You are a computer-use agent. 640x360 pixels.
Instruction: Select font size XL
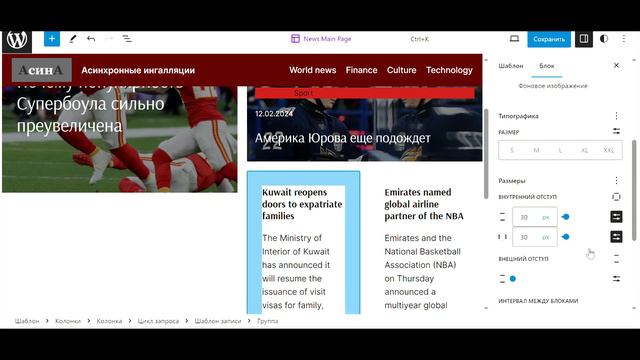pos(584,150)
